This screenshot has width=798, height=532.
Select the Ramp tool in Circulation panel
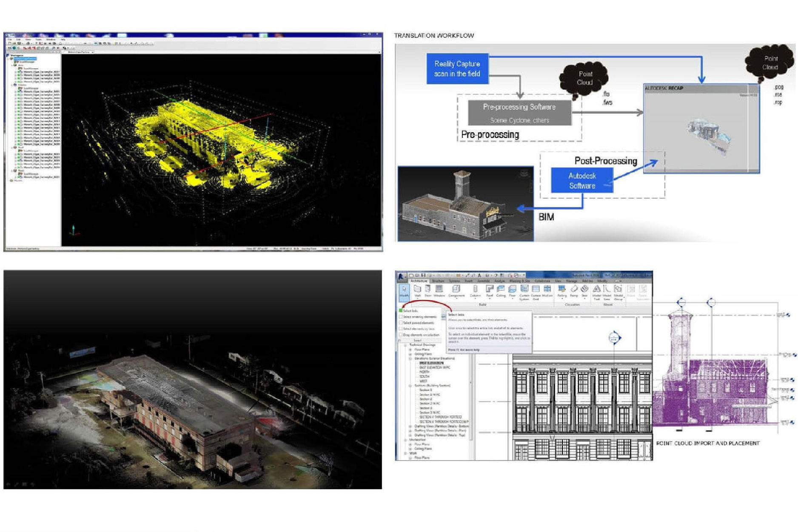coord(574,291)
